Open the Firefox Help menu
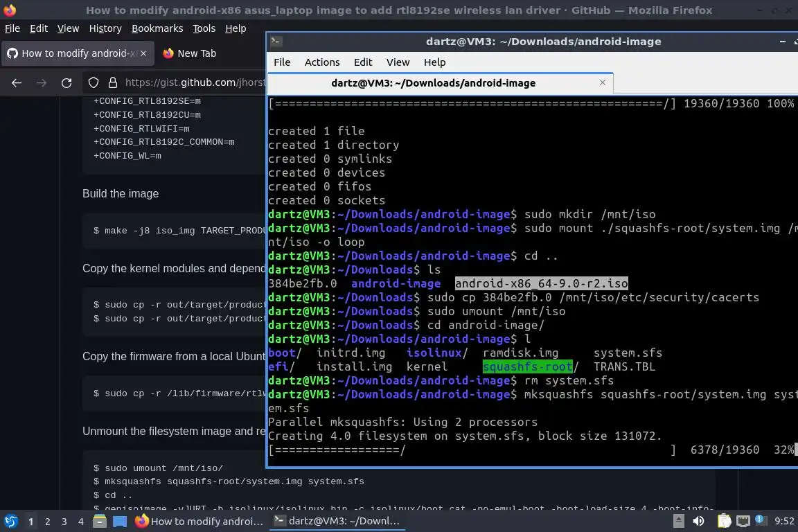The width and height of the screenshot is (798, 532). (236, 28)
